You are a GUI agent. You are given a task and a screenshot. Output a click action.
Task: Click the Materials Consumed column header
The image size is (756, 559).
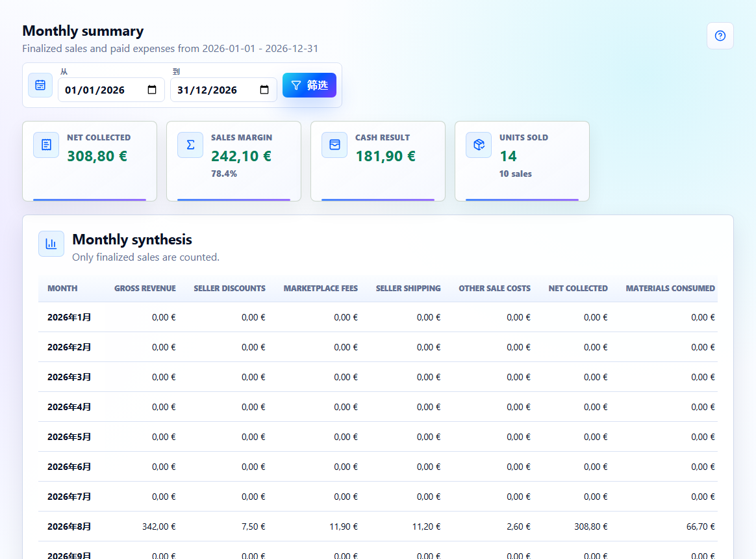pos(670,288)
